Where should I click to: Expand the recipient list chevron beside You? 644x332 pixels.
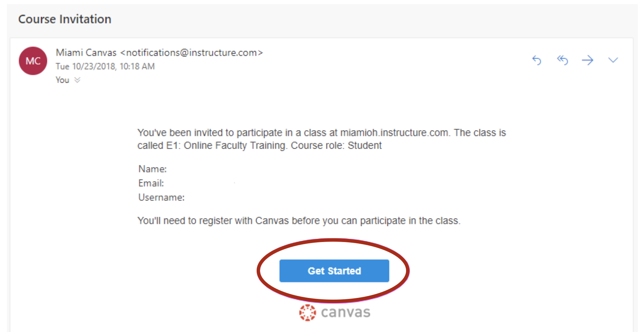point(77,80)
